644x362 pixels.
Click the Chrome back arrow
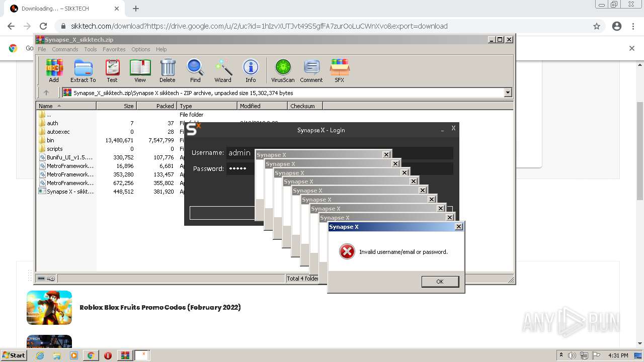11,26
